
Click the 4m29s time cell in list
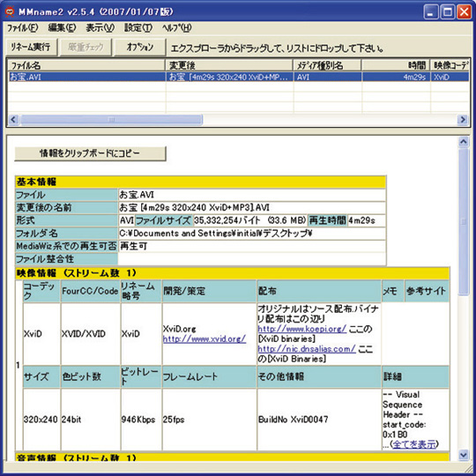point(396,77)
